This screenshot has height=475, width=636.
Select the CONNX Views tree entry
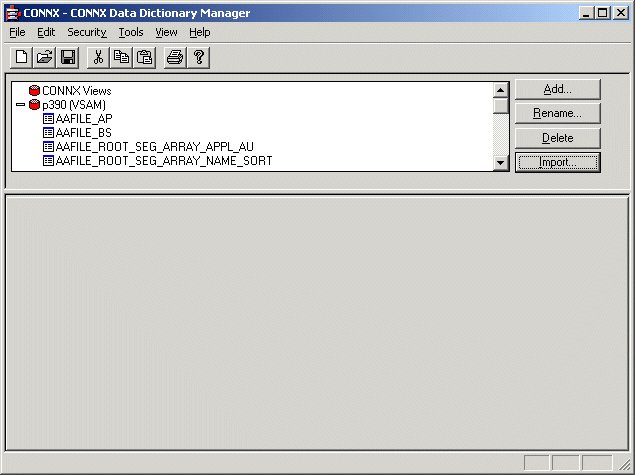[x=76, y=90]
